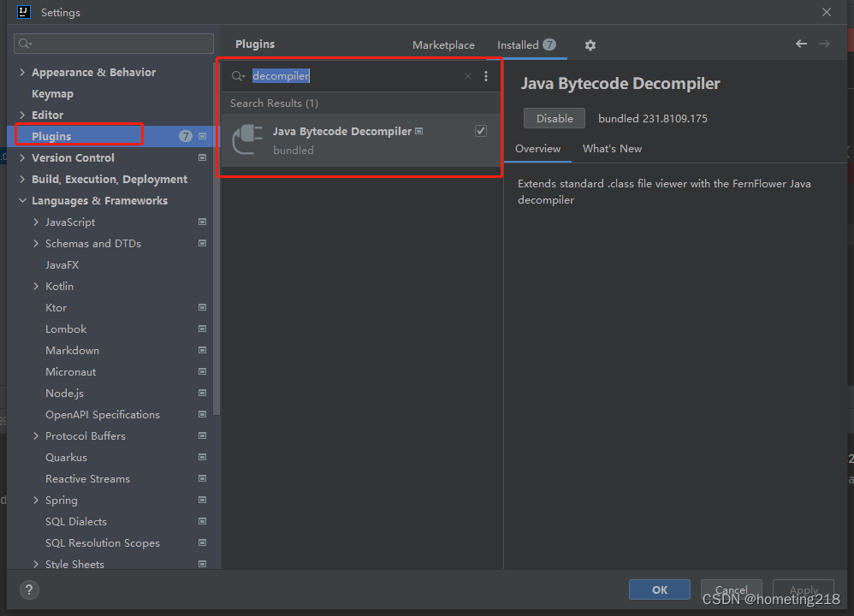
Task: Expand the Kotlin settings node
Action: (36, 286)
